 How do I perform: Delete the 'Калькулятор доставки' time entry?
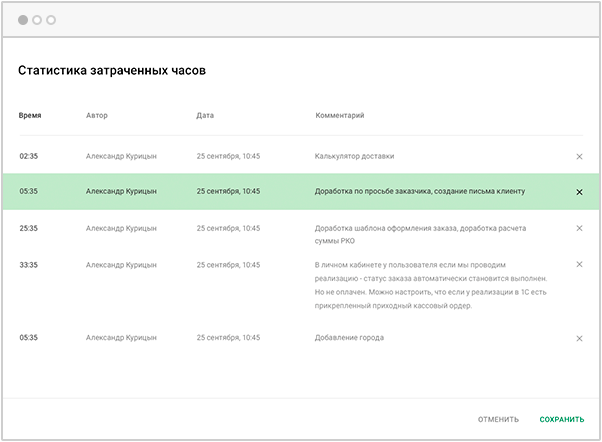pyautogui.click(x=579, y=156)
